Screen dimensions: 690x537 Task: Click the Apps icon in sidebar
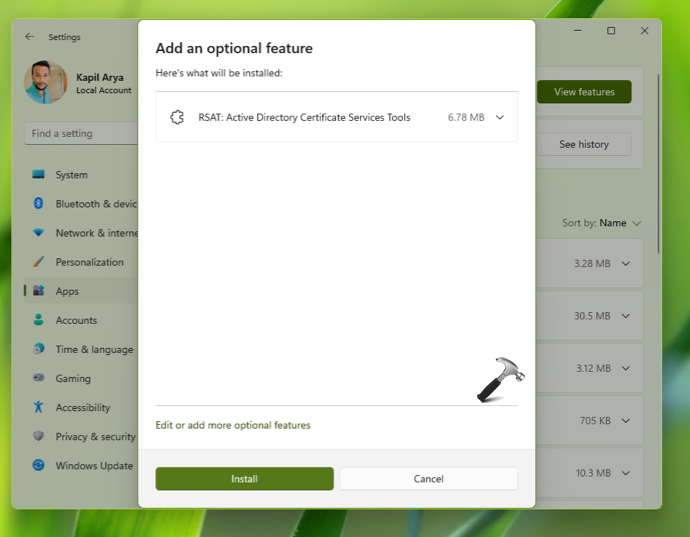[38, 291]
